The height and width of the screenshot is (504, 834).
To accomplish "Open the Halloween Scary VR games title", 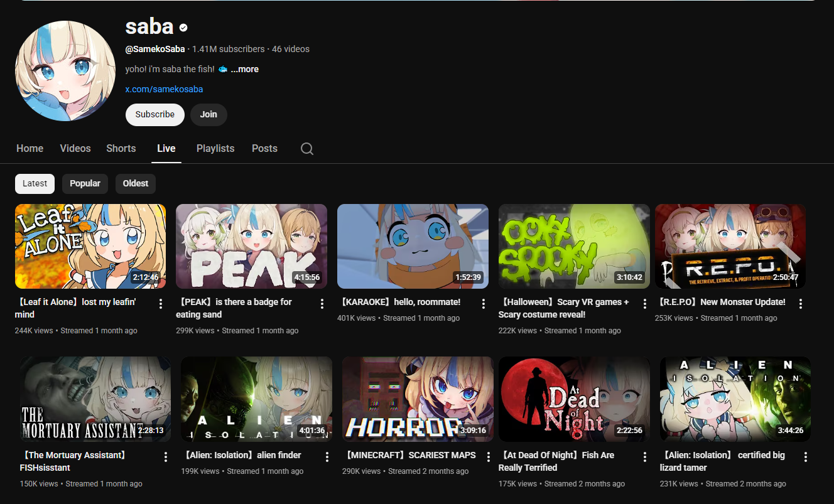I will pos(564,308).
